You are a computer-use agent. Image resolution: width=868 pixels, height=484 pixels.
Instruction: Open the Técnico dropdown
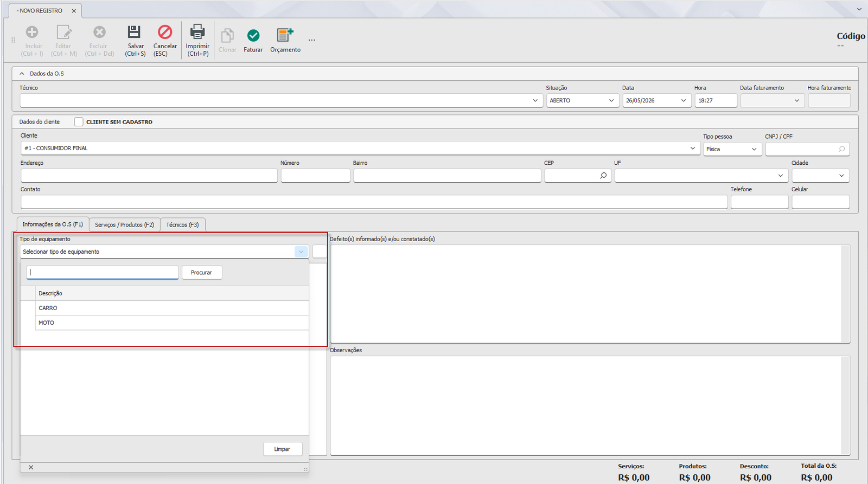(535, 100)
